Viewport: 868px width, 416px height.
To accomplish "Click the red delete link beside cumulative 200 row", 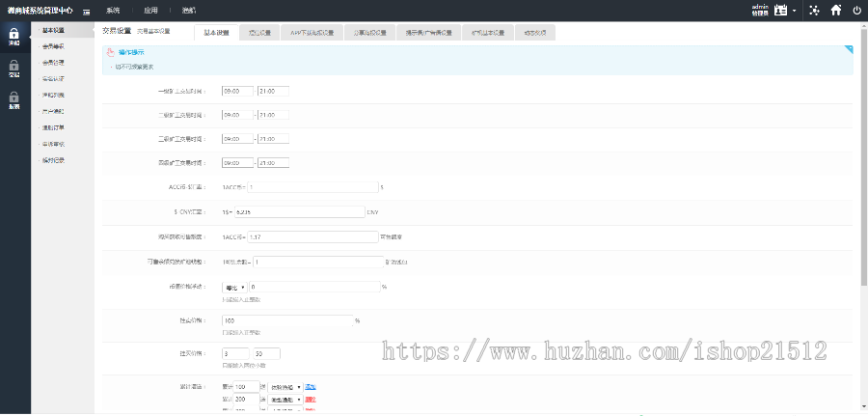I will (311, 400).
